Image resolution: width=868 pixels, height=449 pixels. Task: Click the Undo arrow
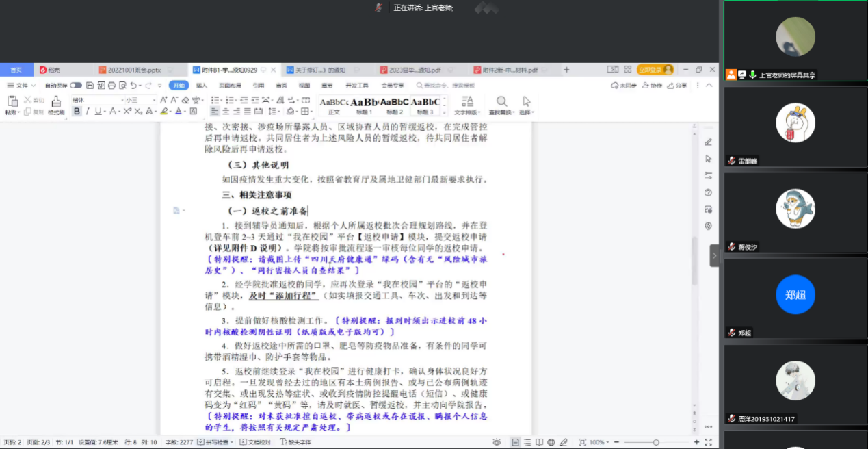(133, 86)
